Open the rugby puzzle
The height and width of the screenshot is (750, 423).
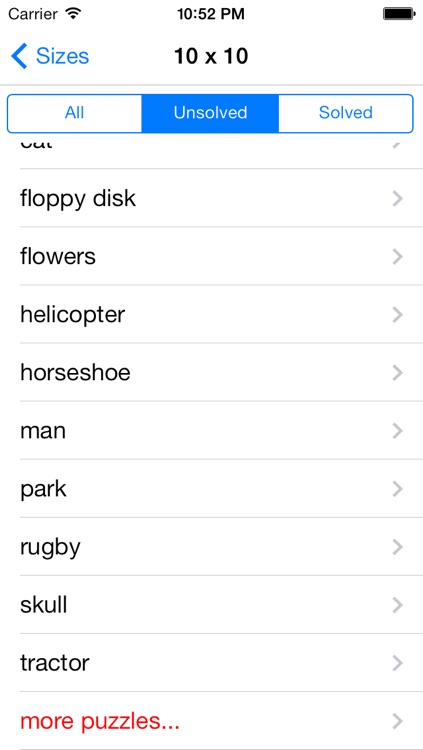(x=212, y=547)
